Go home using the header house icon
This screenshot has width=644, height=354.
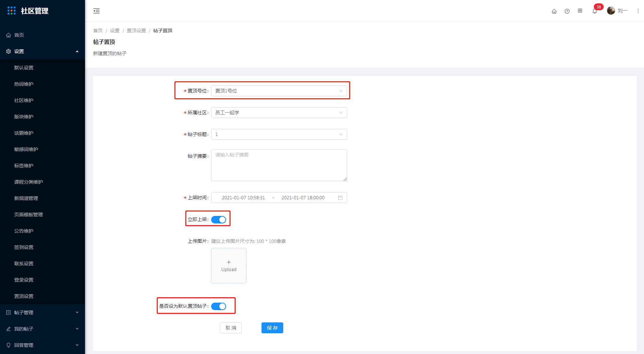click(554, 11)
